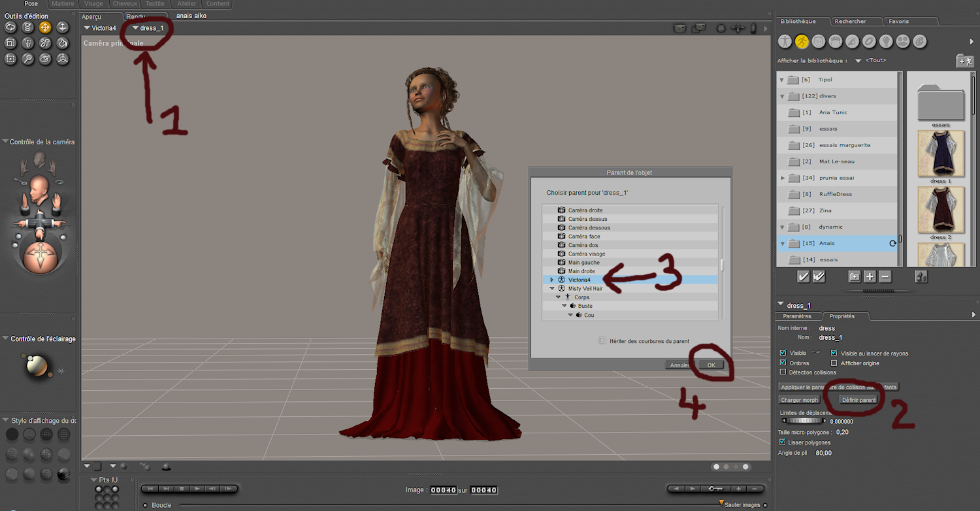Viewport: 980px width, 511px height.
Task: Open the Figures library category
Action: [785, 41]
